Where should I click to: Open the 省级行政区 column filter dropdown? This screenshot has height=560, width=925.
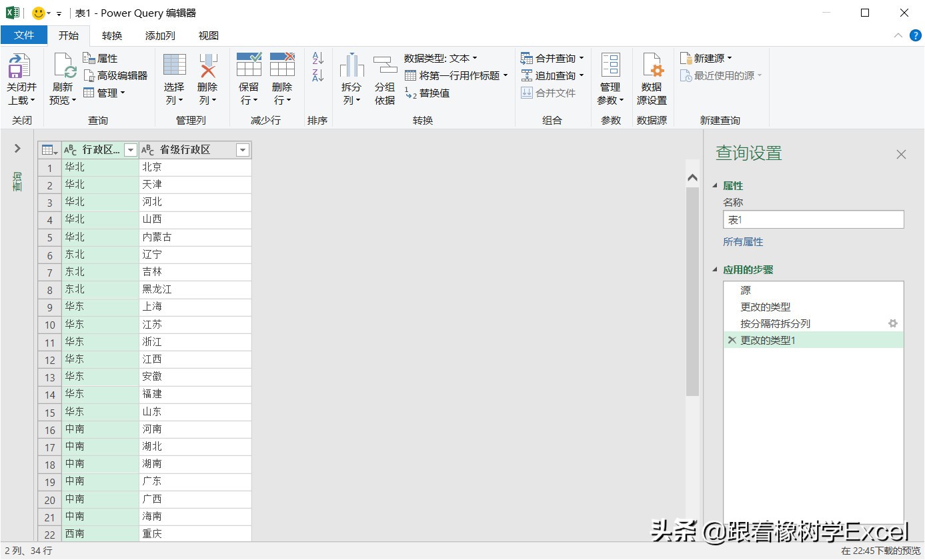click(242, 150)
